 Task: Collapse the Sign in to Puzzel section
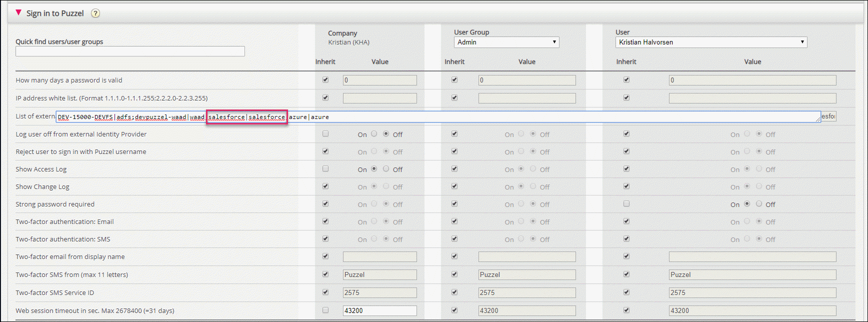(x=18, y=13)
